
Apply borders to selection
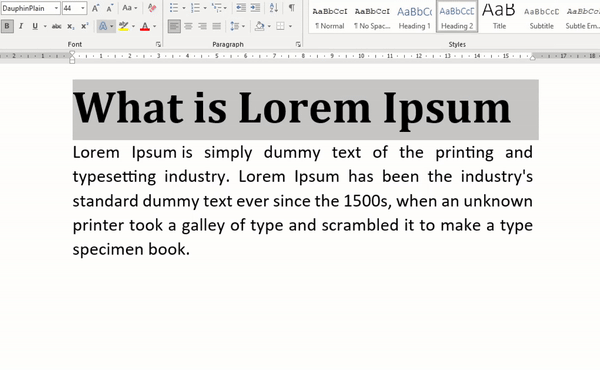pos(280,26)
